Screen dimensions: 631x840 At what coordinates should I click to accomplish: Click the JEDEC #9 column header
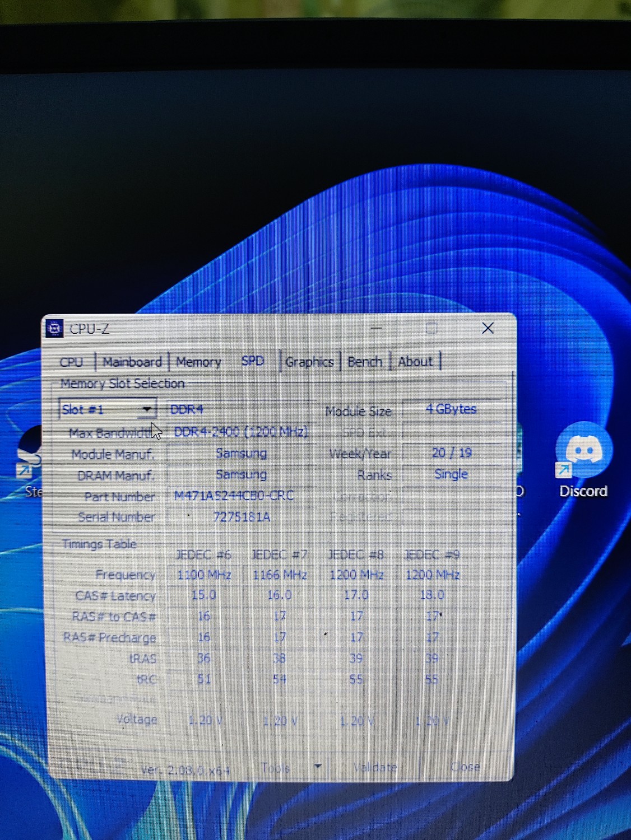tap(432, 555)
